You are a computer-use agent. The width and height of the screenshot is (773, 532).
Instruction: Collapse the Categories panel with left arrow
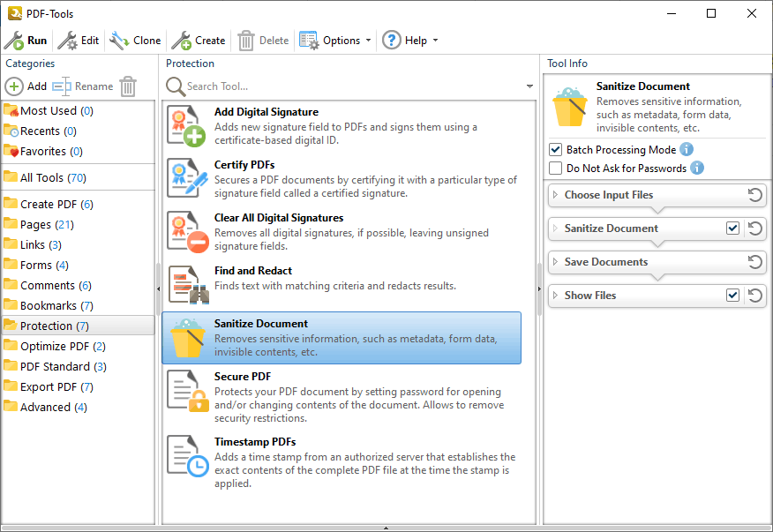coord(158,288)
